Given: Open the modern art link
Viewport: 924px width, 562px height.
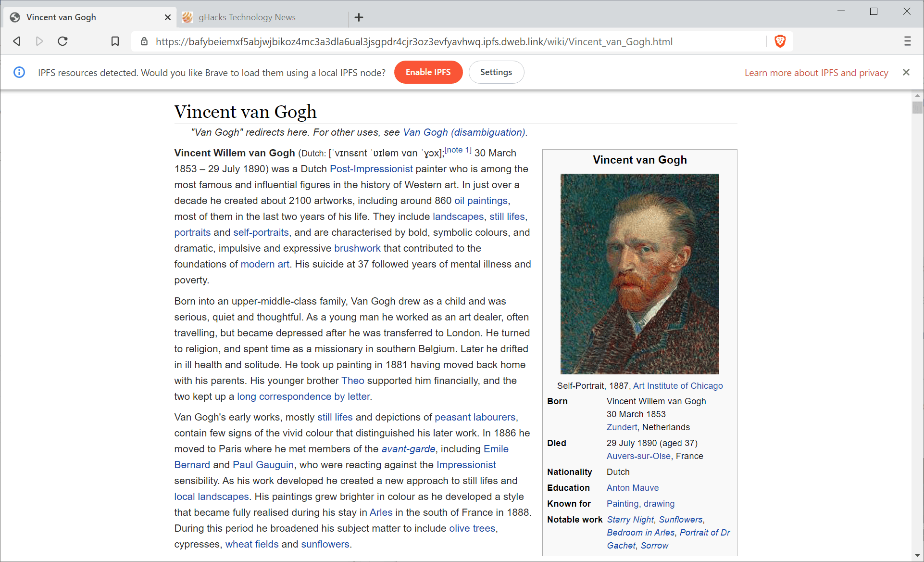Looking at the screenshot, I should coord(265,264).
